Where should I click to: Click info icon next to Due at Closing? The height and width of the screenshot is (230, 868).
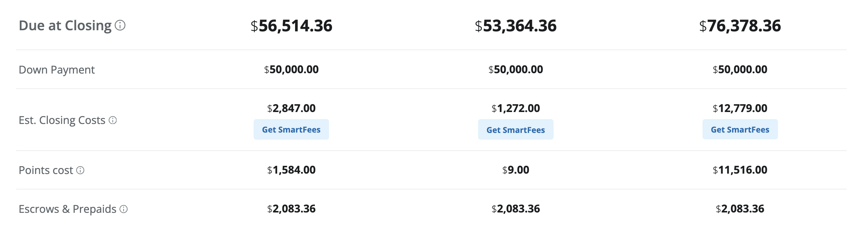click(120, 25)
